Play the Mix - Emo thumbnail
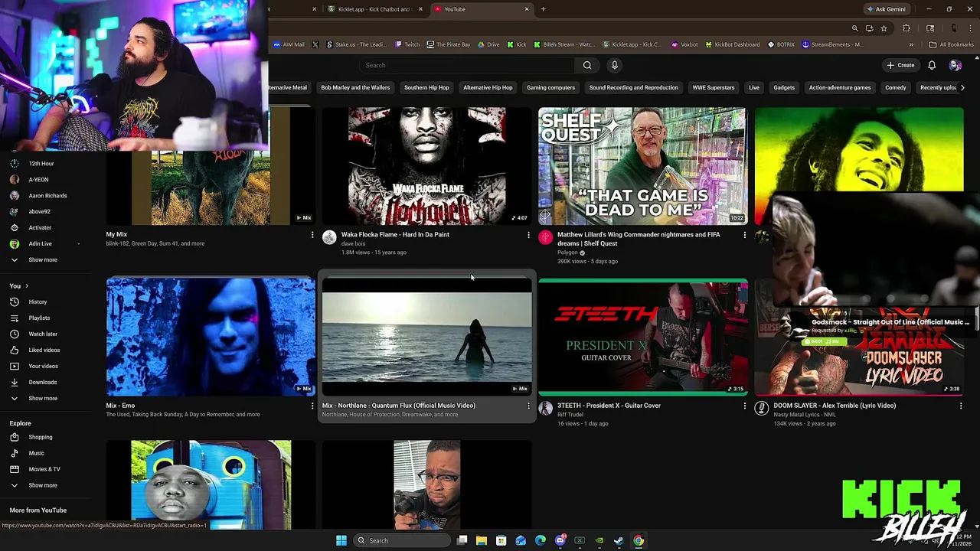 (211, 337)
